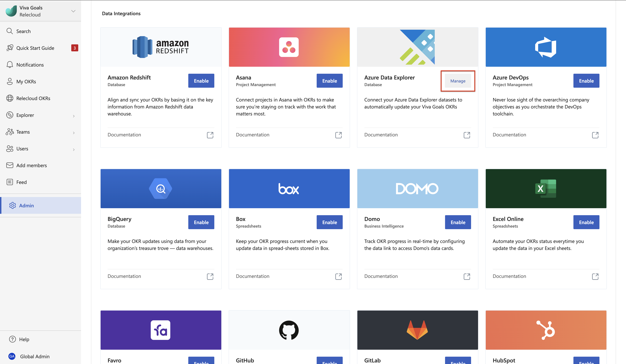This screenshot has width=626, height=364.
Task: Click Global Admin avatar badge
Action: [12, 356]
